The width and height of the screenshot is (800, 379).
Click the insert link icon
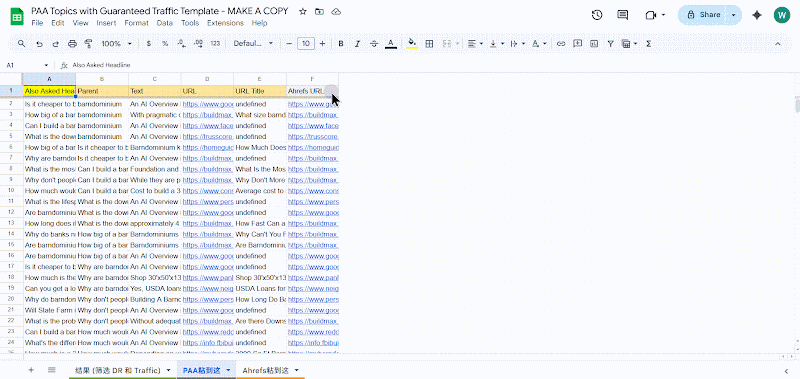click(561, 44)
